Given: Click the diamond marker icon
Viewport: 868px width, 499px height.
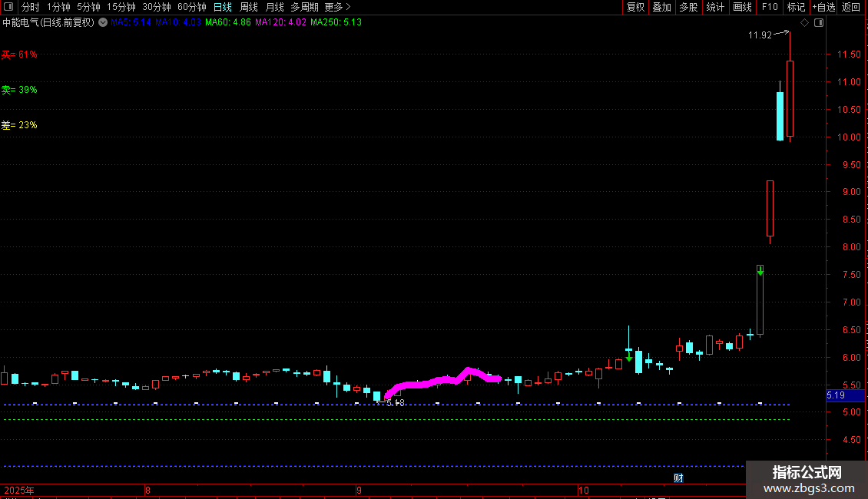Looking at the screenshot, I should click(805, 23).
